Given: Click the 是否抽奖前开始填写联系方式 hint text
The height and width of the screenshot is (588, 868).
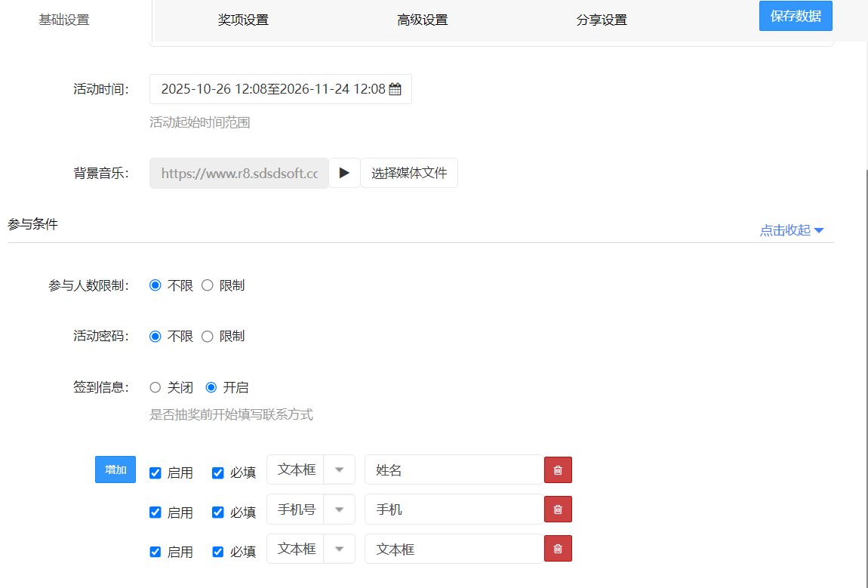Looking at the screenshot, I should (232, 414).
